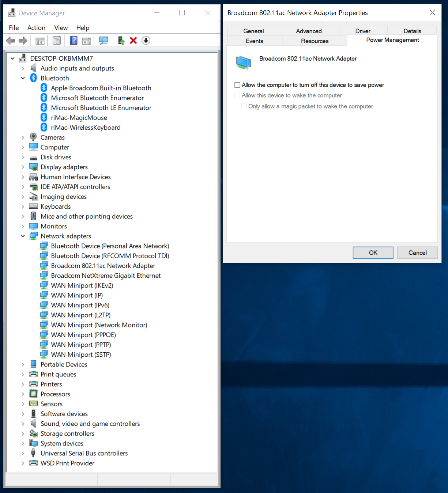This screenshot has height=493, width=448.
Task: Click the Update device driver toolbar icon
Action: pyautogui.click(x=121, y=41)
